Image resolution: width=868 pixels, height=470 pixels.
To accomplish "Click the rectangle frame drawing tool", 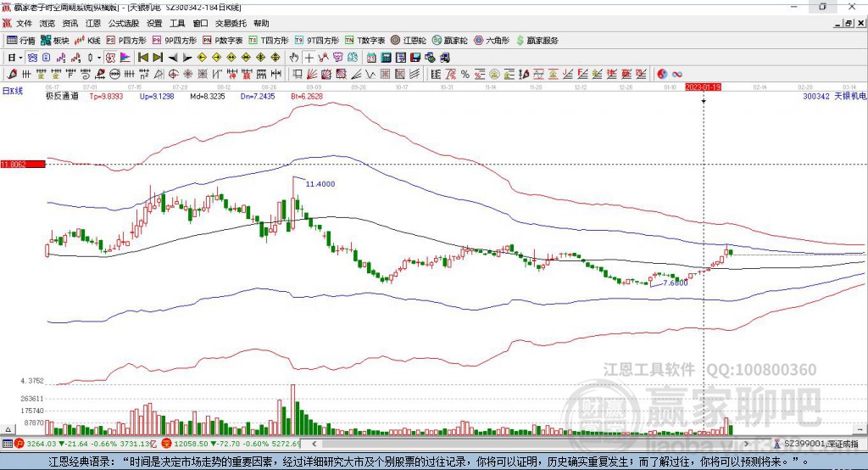I will [x=297, y=74].
